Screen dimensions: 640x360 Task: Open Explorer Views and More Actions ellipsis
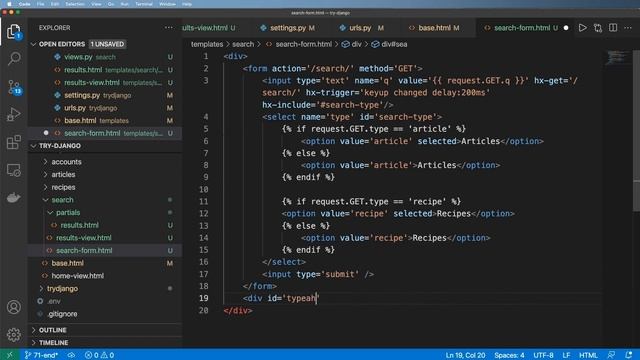[169, 28]
